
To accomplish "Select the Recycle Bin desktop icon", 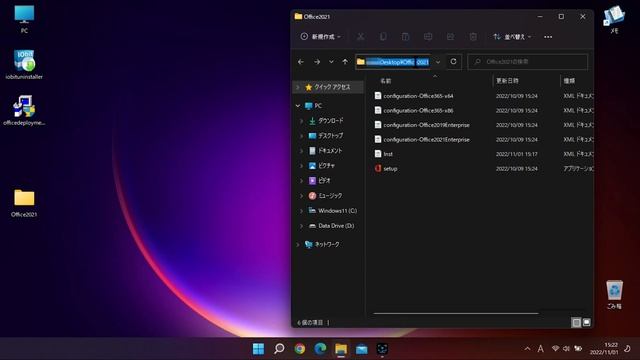I will 614,294.
